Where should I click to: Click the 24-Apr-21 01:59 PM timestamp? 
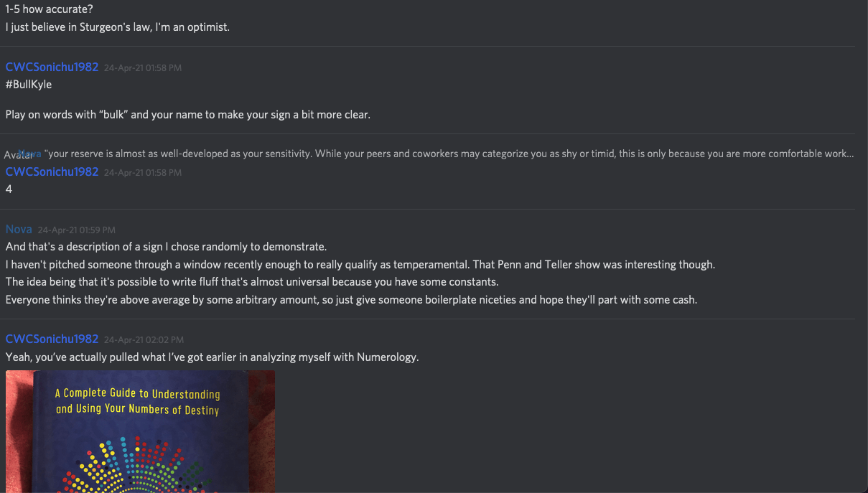pos(76,230)
